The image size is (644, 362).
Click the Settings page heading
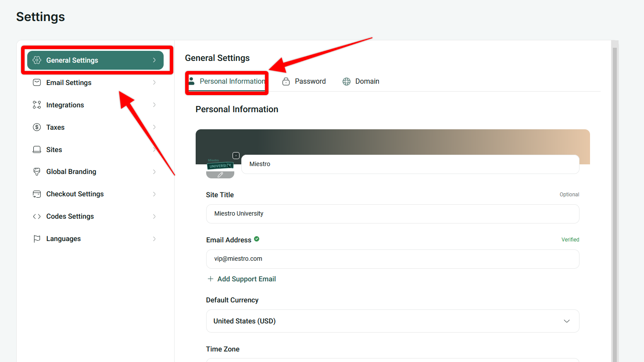[x=40, y=17]
